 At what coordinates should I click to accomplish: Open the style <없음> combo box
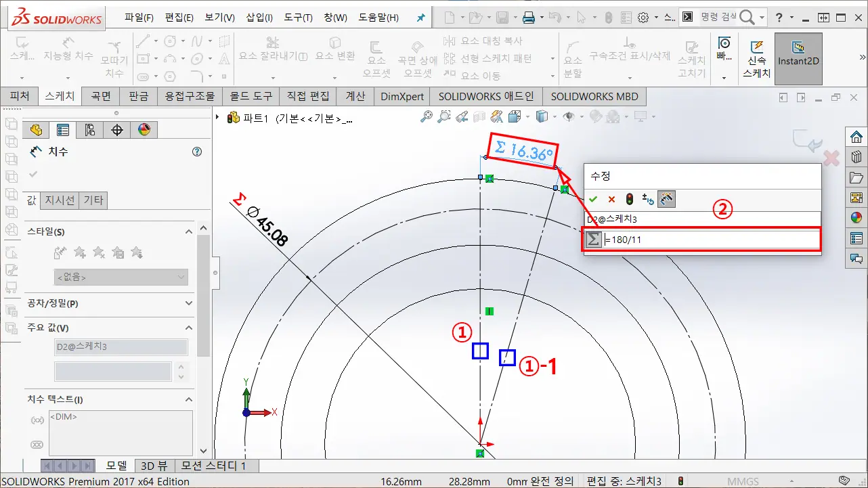121,277
